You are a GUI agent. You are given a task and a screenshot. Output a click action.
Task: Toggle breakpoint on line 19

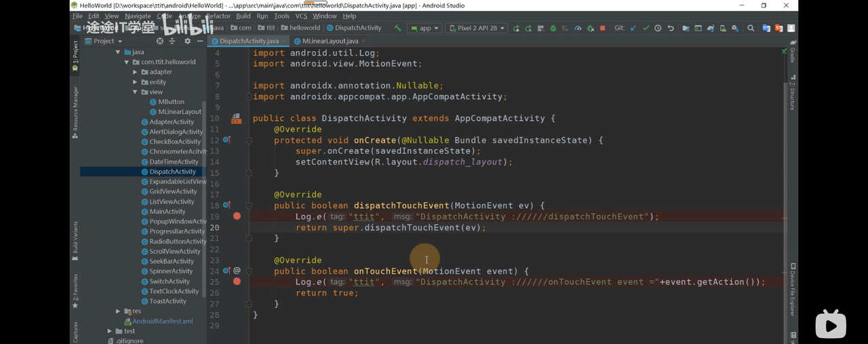tap(237, 216)
